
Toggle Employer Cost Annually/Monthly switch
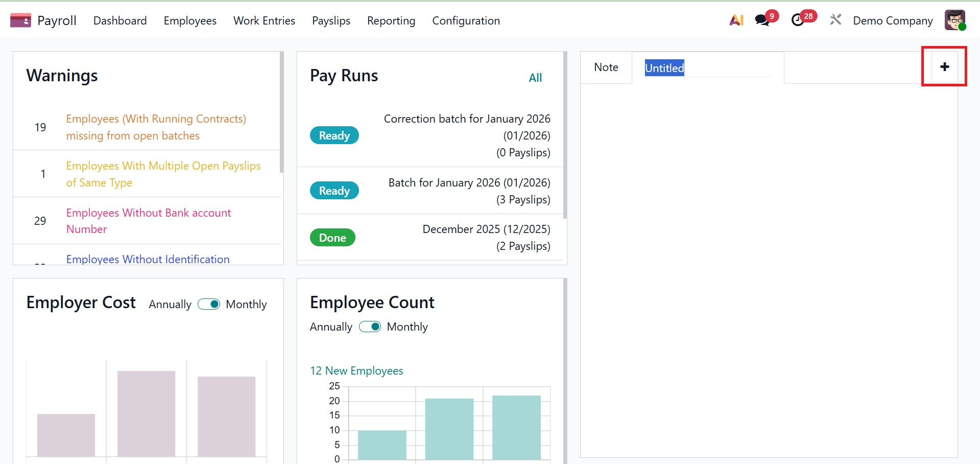pos(209,304)
